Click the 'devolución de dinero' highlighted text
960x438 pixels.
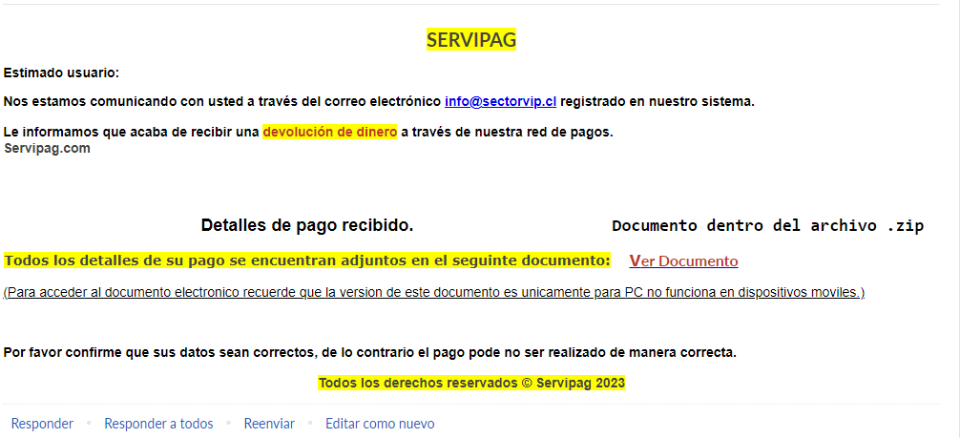(330, 132)
